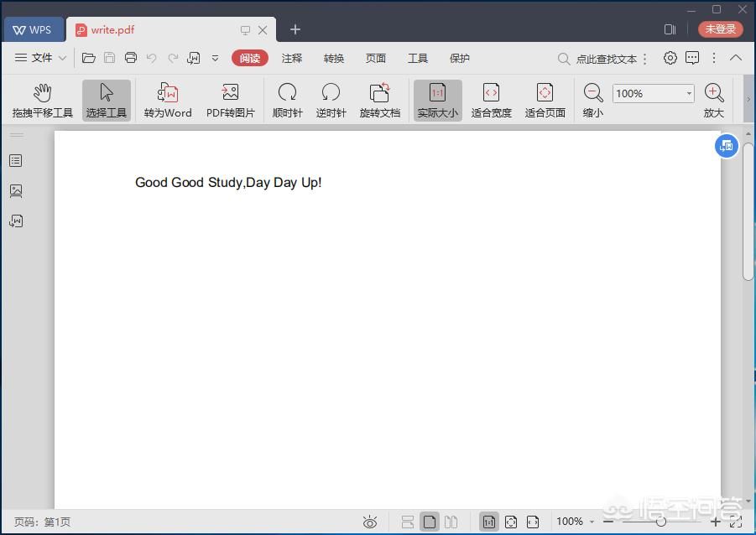Select the 保护 tab
Screen dimensions: 756x535
pos(460,59)
